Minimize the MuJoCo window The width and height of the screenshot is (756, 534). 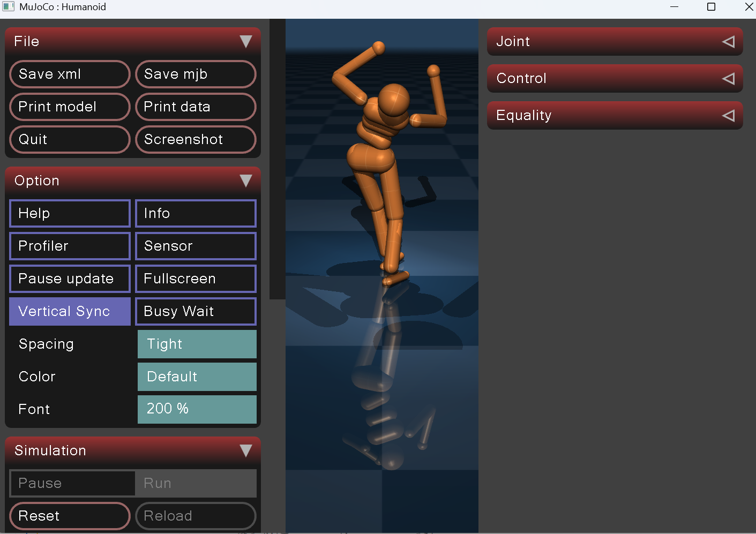(674, 7)
